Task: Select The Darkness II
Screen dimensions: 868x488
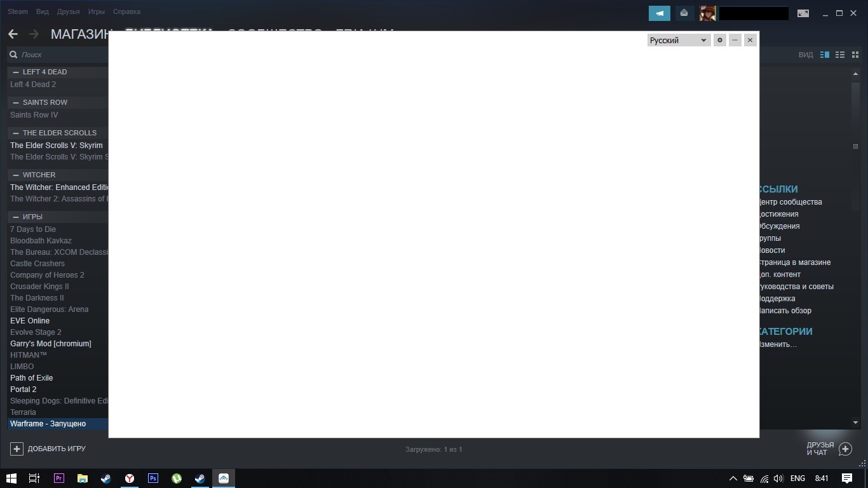Action: point(37,298)
